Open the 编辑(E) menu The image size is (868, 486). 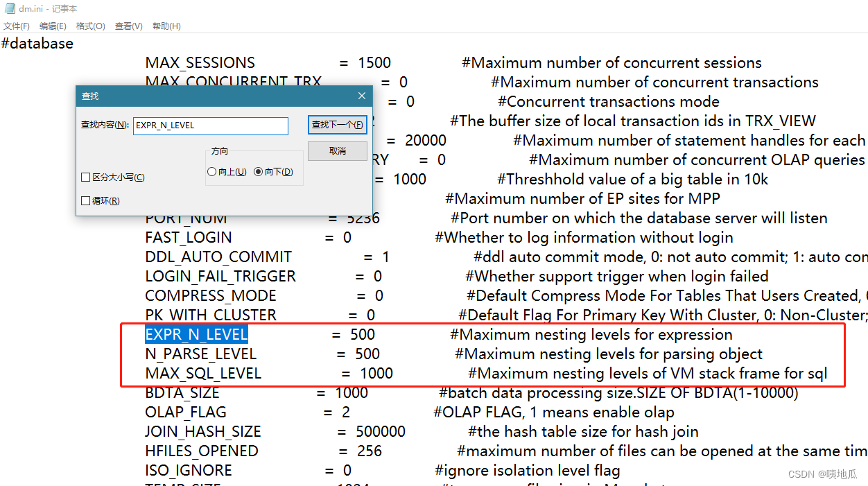[53, 26]
